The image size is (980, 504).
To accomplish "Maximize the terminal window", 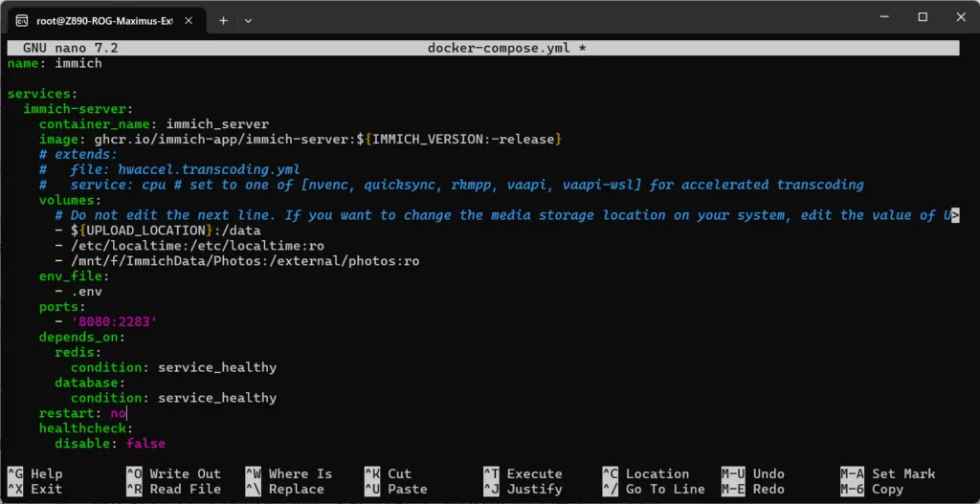I will (923, 17).
